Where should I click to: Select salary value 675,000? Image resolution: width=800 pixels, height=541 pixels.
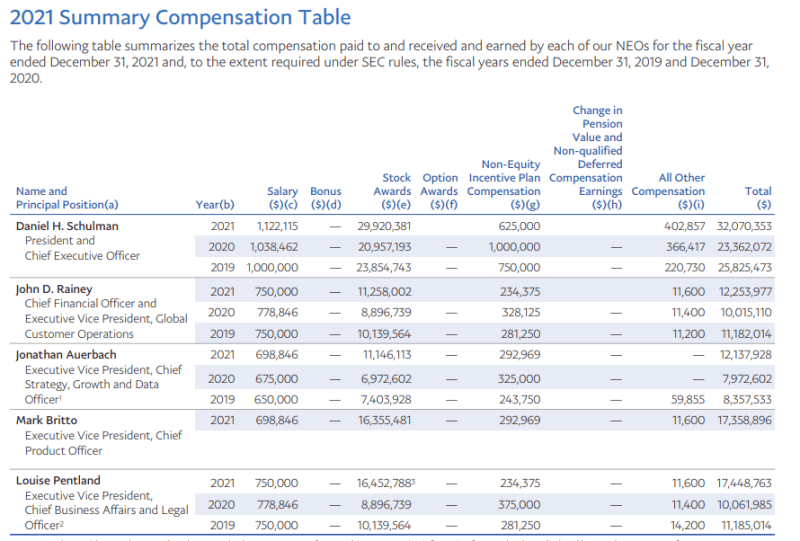click(x=277, y=379)
